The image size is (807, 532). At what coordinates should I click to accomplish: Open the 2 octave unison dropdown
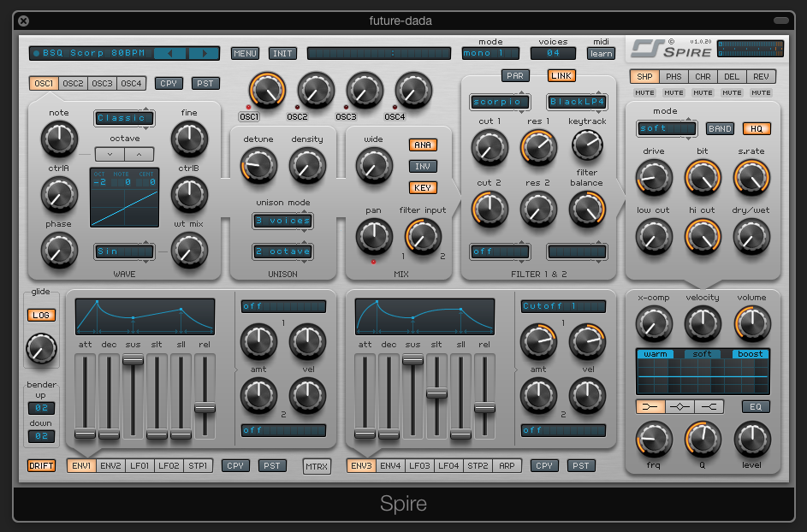283,251
